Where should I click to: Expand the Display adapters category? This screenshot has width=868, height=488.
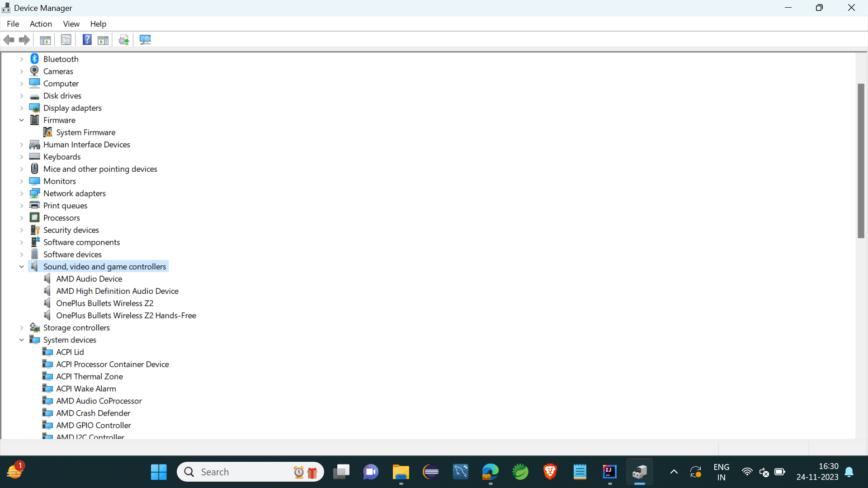(x=21, y=108)
